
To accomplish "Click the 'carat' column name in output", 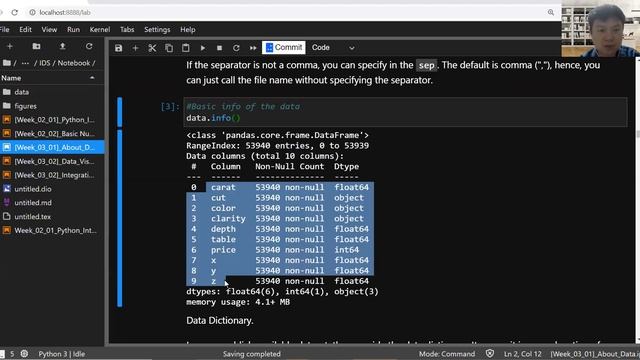I will pos(223,187).
